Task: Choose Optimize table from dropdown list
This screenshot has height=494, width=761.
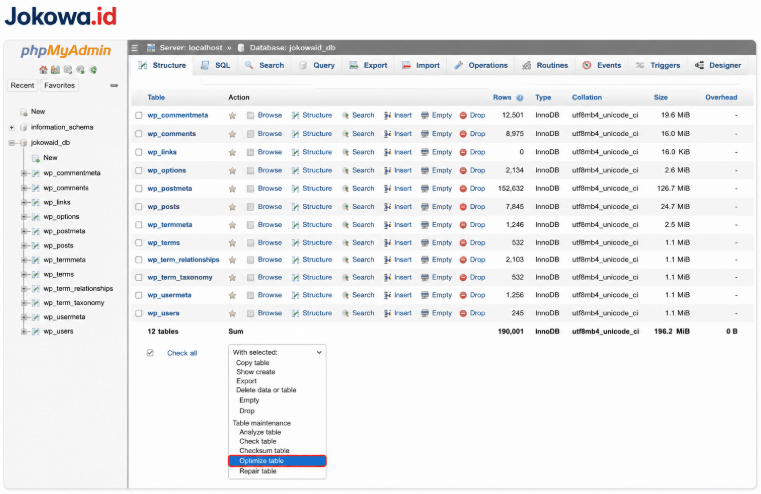Action: pos(277,461)
